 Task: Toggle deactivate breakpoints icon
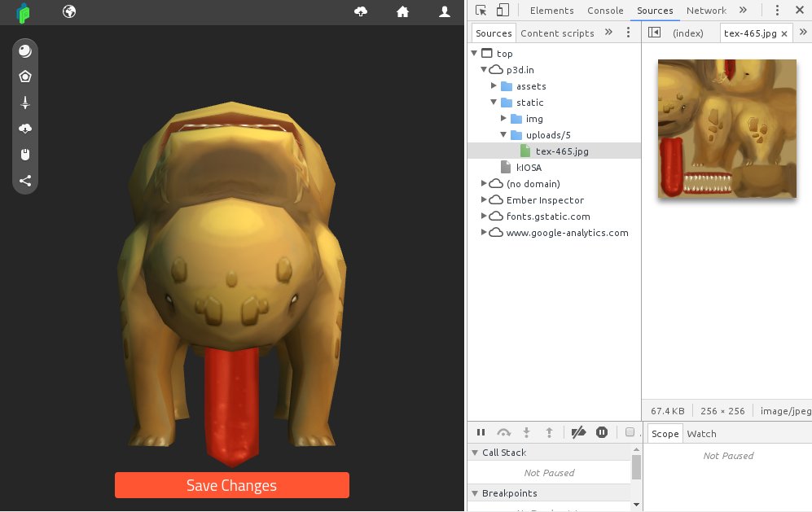[x=578, y=432]
